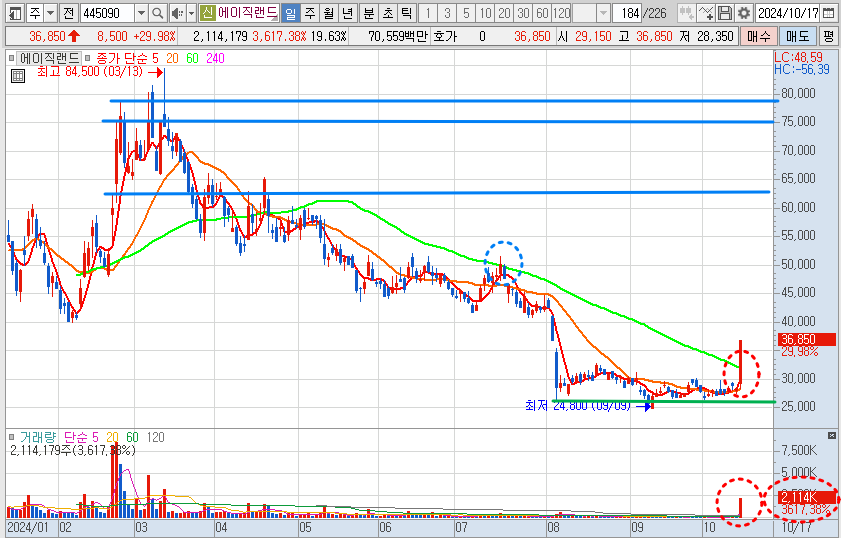Click the stock name 에이직랜드 in toolbar
Viewport: 841px width, 538px height.
click(x=247, y=12)
